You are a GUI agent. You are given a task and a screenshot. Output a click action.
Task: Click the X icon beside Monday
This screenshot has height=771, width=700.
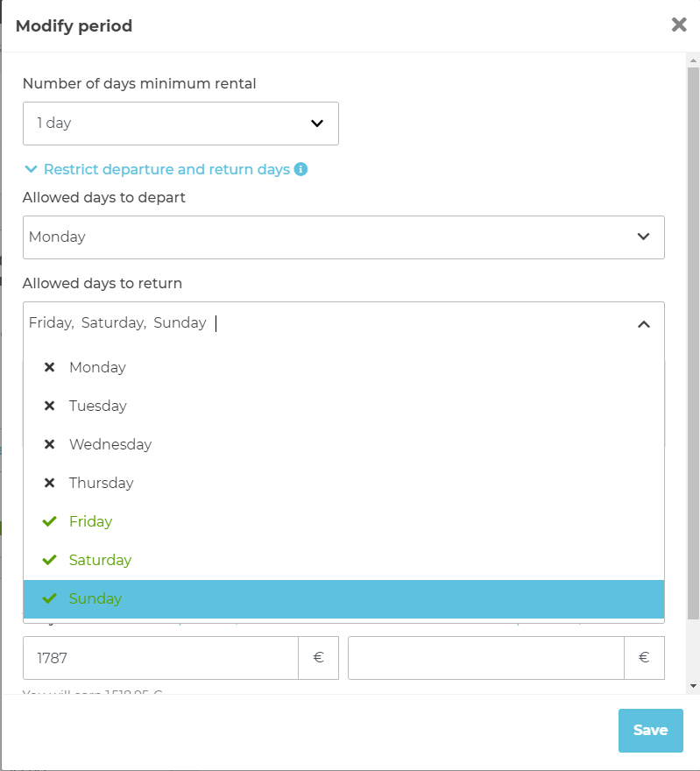[49, 367]
